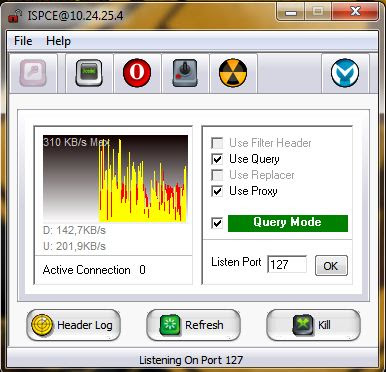Click the Refresh button
This screenshot has width=386, height=372.
coord(193,325)
